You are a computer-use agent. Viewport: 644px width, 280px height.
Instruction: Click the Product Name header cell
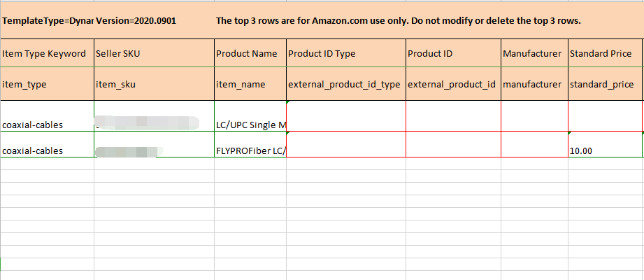(x=249, y=53)
